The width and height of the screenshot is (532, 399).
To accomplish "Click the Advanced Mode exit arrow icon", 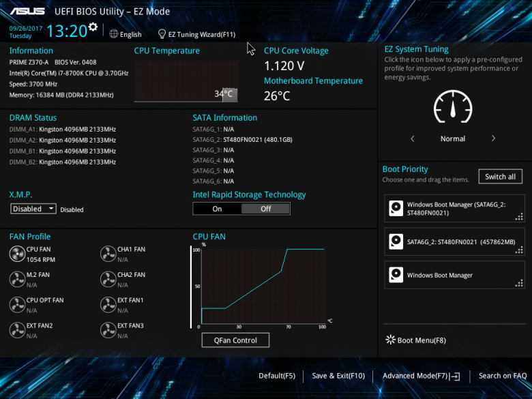I will click(455, 376).
